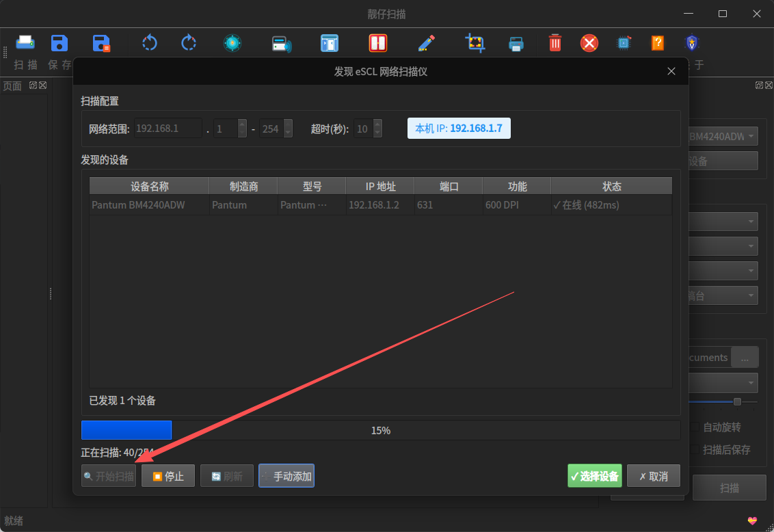The image size is (774, 532).
Task: Click the 超时(秒) spinner showing 10
Action: coord(368,129)
